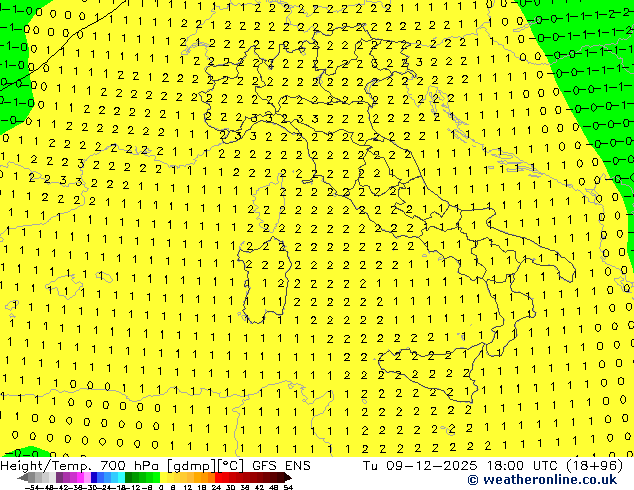
Task: Click the dark grey left arrow of color scale
Action: click(x=23, y=477)
